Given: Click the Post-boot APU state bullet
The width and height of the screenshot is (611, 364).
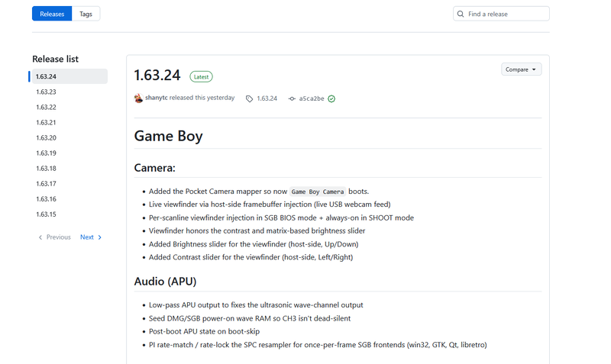Looking at the screenshot, I should pyautogui.click(x=204, y=332).
